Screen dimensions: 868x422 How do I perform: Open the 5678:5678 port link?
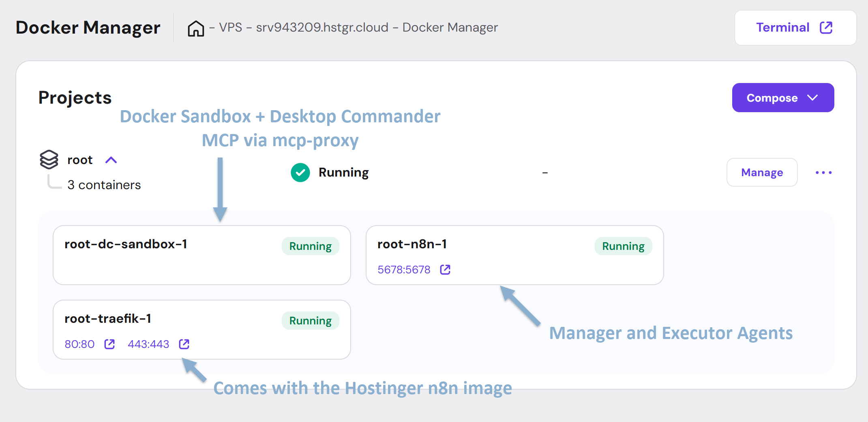tap(404, 270)
